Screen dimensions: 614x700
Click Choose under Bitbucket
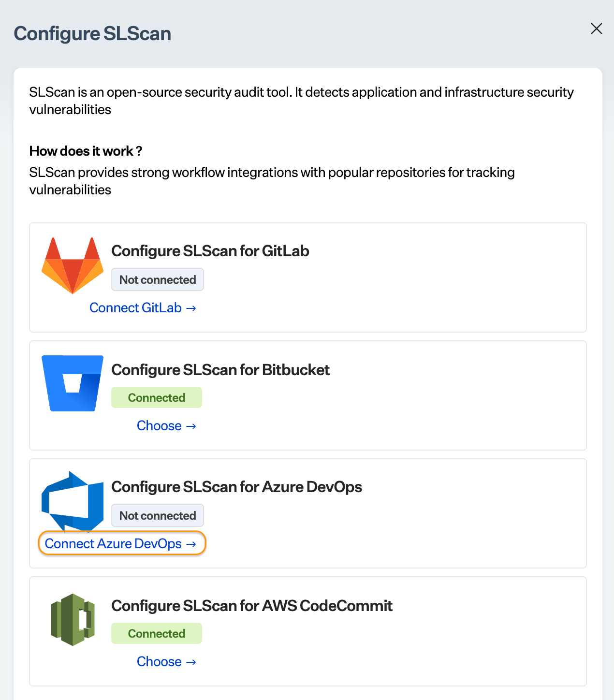point(166,426)
